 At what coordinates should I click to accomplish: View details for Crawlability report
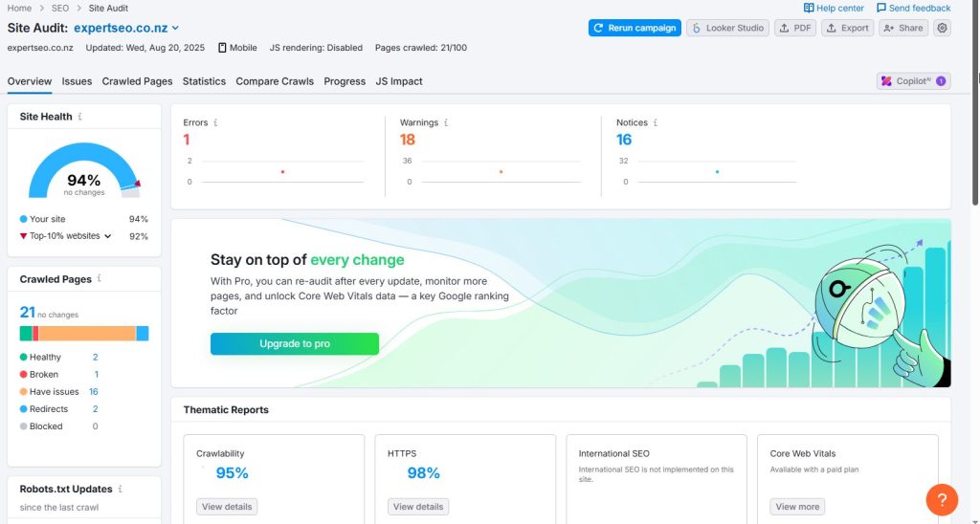(227, 507)
